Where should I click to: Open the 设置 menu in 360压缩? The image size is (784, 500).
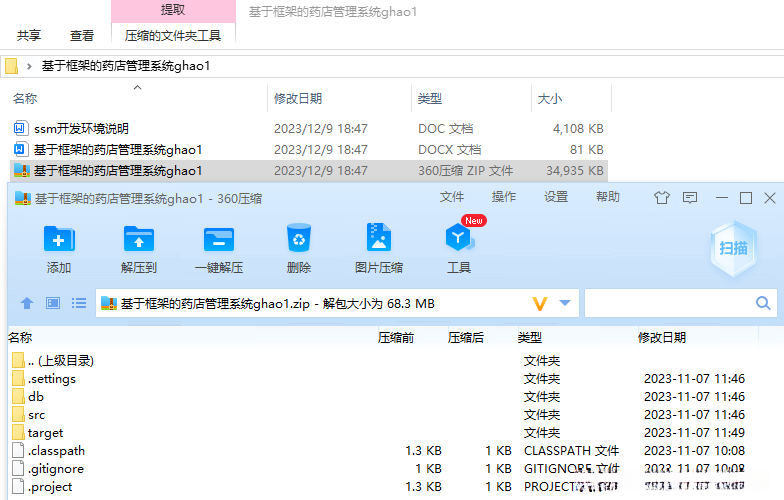coord(556,197)
